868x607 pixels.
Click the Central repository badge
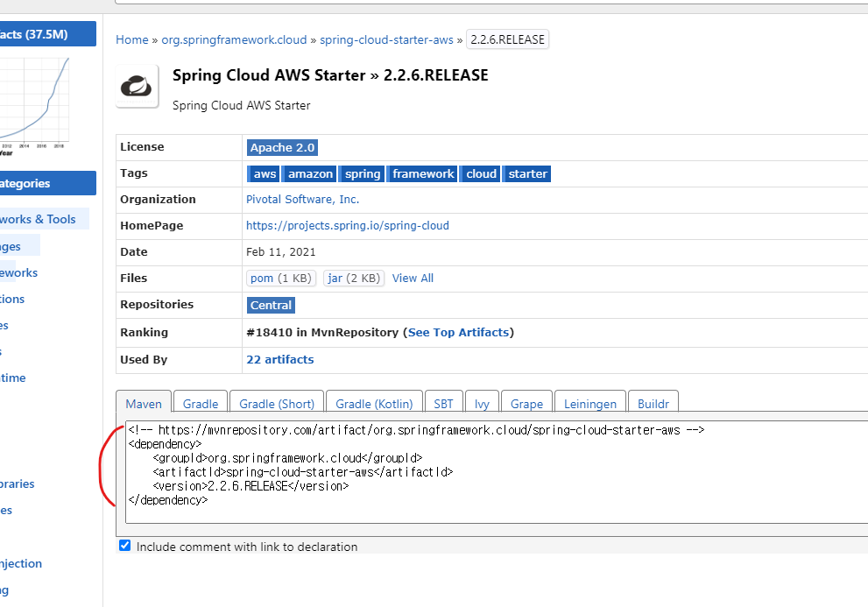[x=270, y=305]
